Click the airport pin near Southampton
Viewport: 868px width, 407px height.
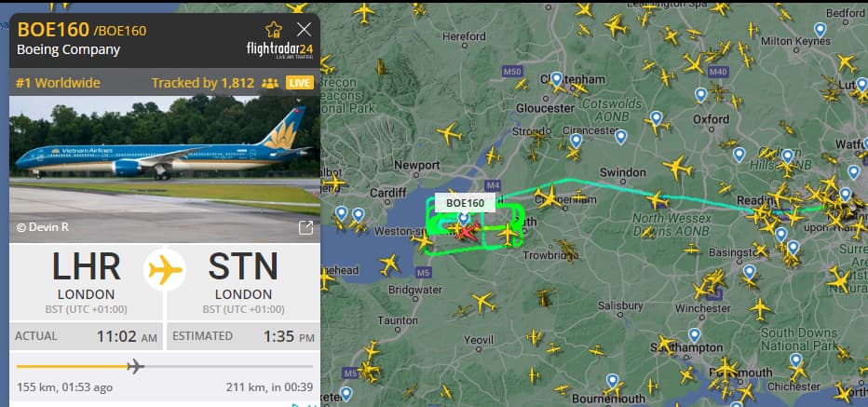pos(694,335)
